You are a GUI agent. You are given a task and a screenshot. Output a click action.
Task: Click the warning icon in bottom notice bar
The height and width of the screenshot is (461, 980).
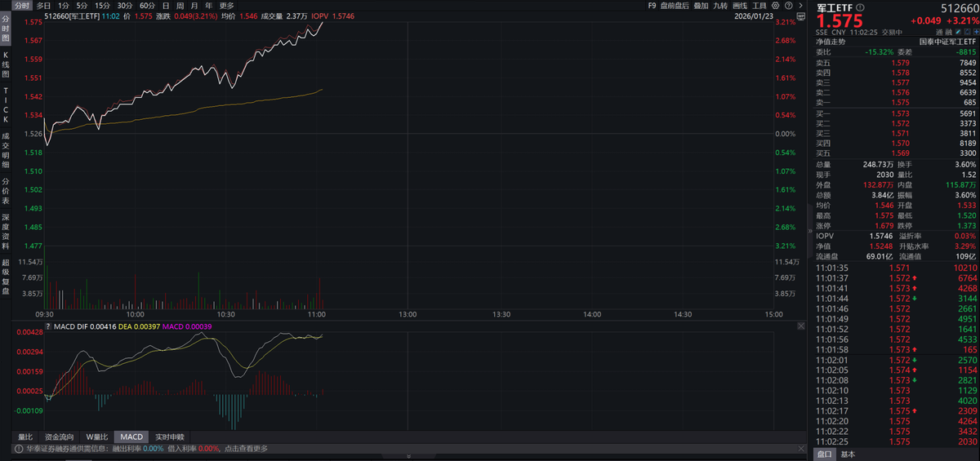[x=17, y=448]
